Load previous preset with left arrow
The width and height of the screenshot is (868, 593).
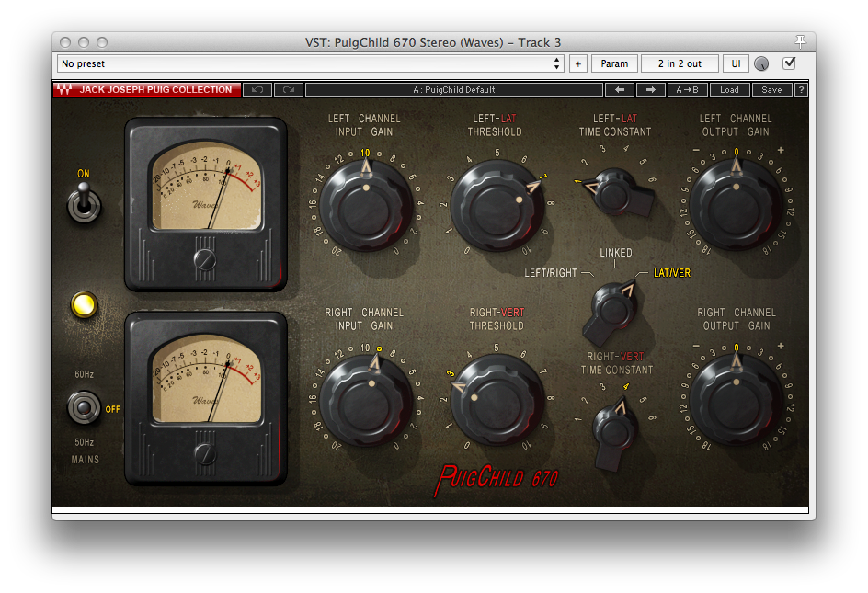[x=620, y=90]
